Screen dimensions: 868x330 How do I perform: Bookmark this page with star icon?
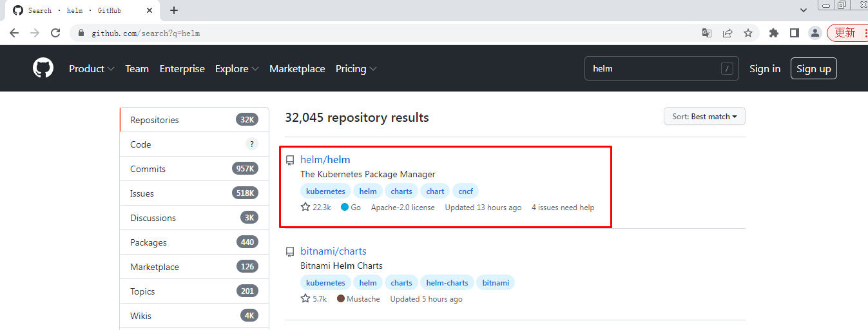[x=748, y=33]
